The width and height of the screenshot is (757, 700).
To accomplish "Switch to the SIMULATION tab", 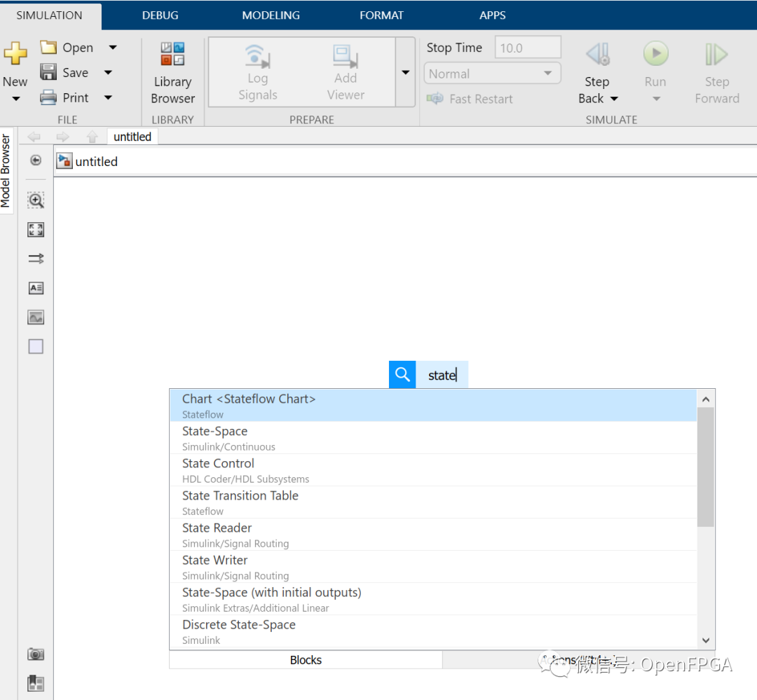I will (x=49, y=15).
